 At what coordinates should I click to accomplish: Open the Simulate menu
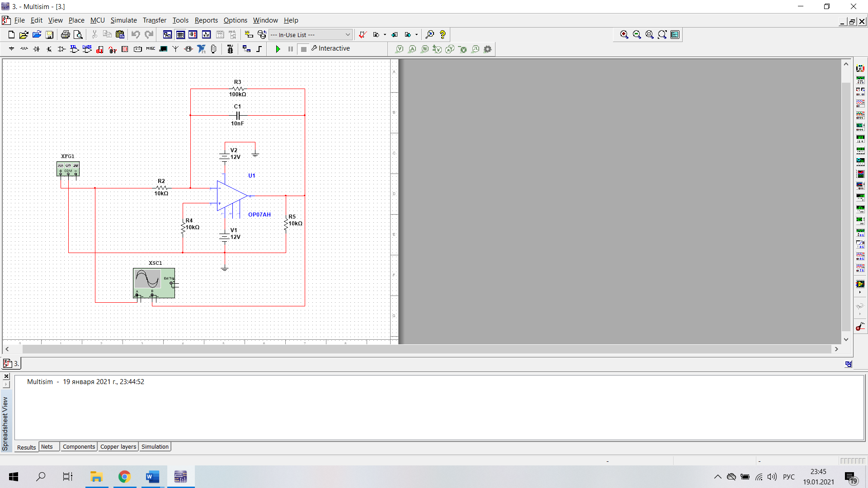[123, 20]
